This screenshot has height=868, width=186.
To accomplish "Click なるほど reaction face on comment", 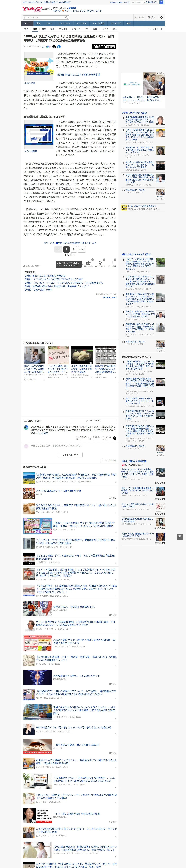I will click(91, 438).
